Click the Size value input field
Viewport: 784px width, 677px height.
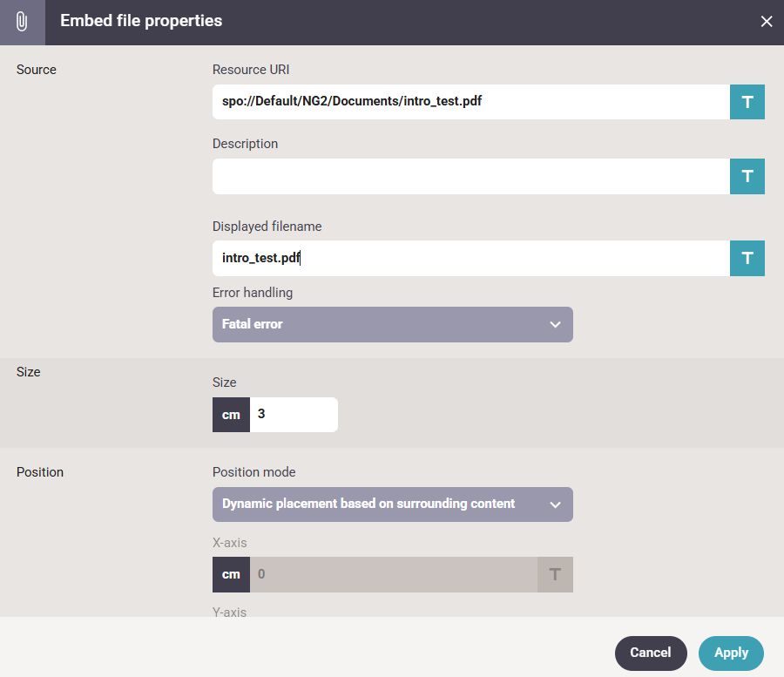(294, 415)
